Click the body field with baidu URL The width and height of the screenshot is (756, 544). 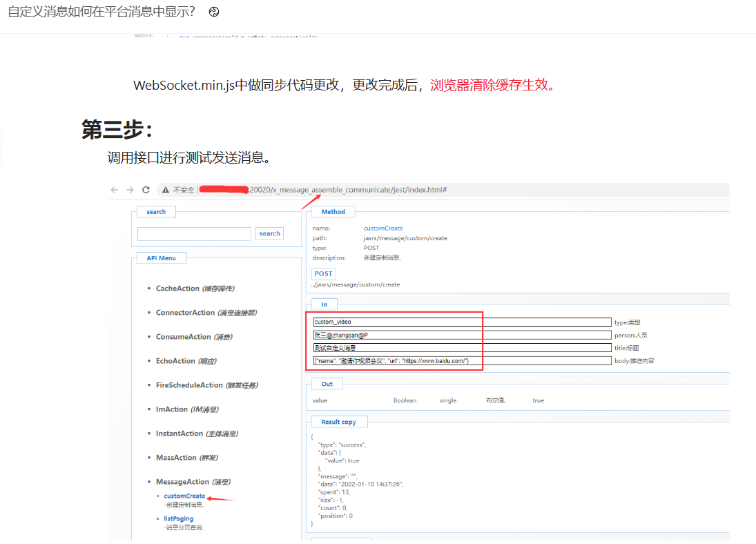coord(462,361)
